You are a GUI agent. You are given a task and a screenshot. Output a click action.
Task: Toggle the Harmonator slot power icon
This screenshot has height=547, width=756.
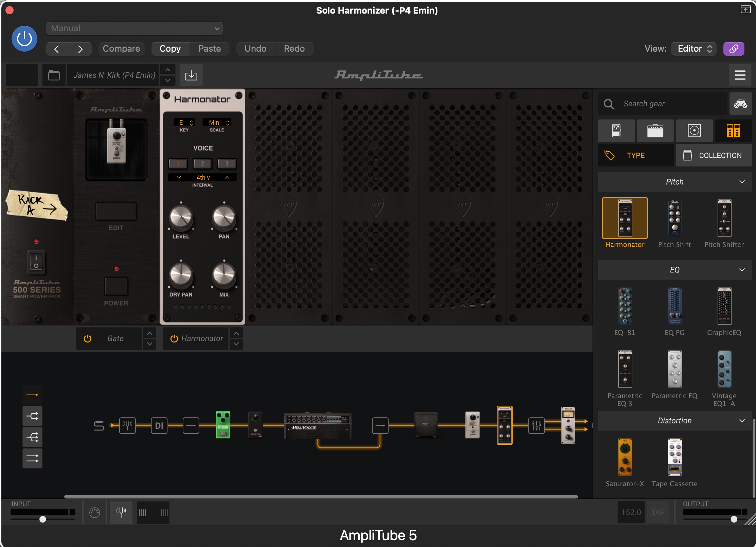click(174, 338)
